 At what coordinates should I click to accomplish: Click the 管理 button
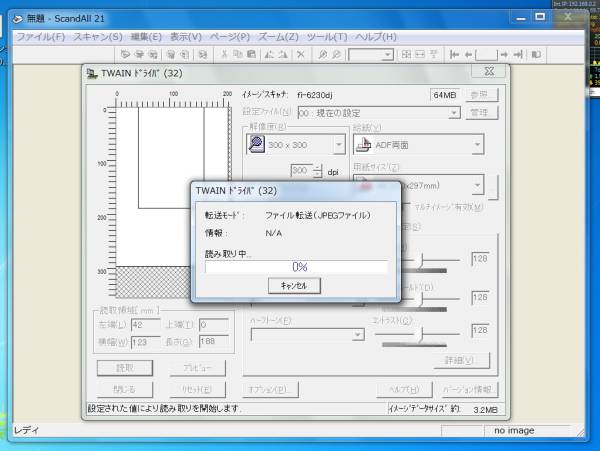(482, 113)
